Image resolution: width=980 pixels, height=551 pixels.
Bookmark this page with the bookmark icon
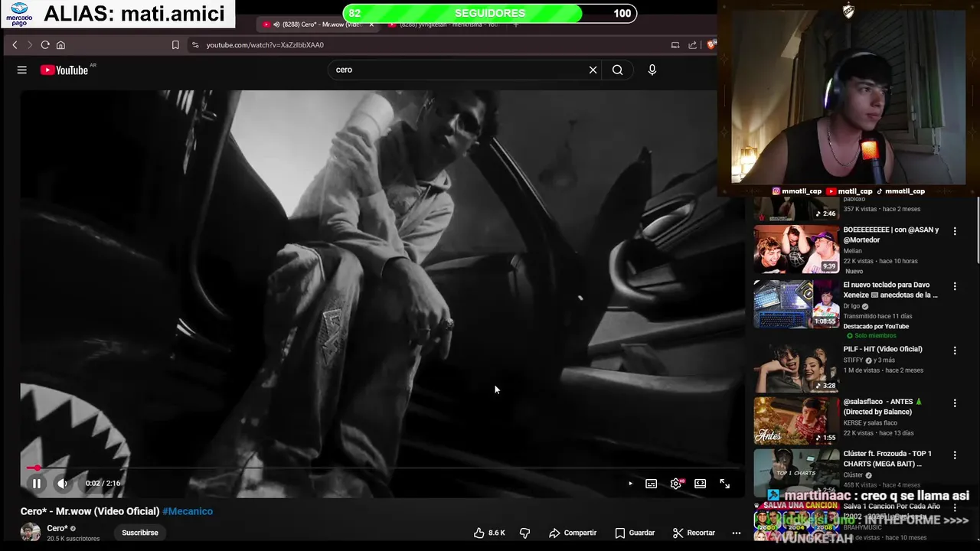coord(175,45)
